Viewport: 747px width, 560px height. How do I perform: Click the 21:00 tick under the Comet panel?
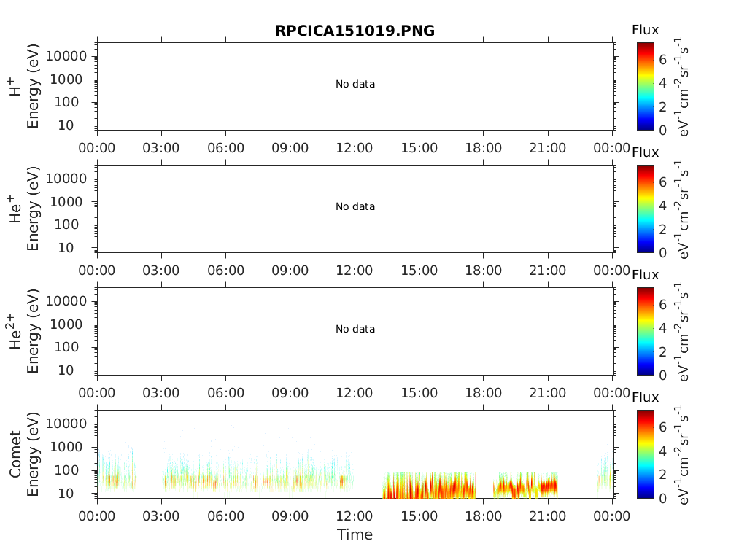[x=548, y=516]
